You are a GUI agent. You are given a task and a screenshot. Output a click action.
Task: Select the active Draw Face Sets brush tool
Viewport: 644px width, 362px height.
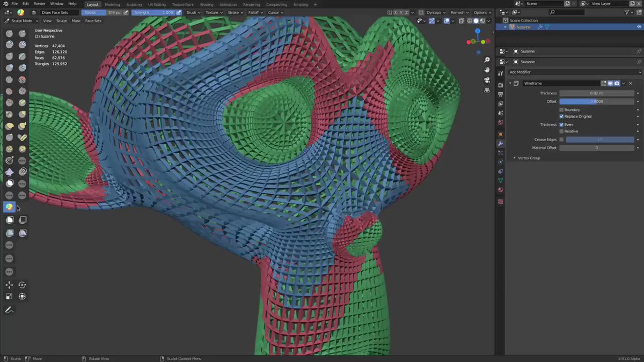(9, 207)
